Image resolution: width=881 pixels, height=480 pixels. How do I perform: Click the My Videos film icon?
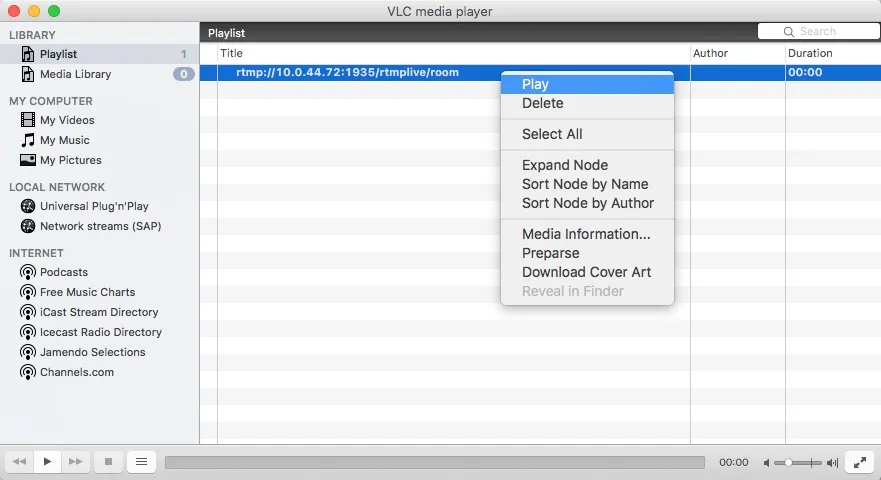pyautogui.click(x=28, y=120)
